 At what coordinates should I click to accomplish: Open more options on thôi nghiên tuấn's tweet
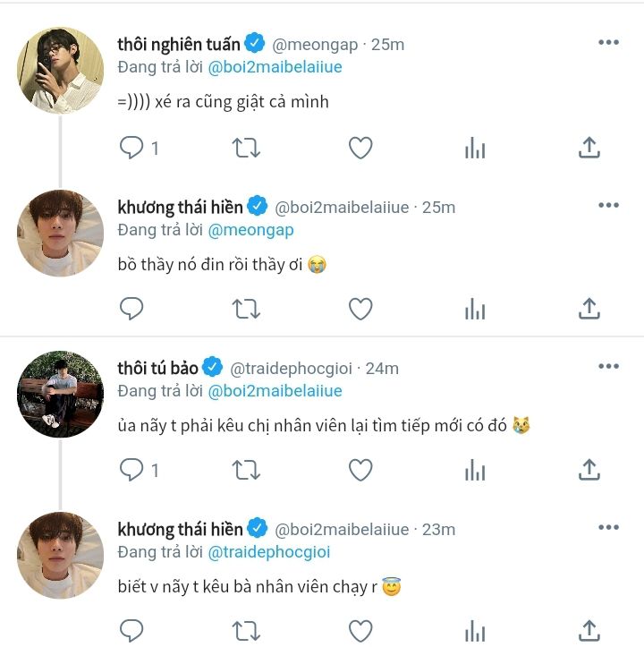point(608,43)
